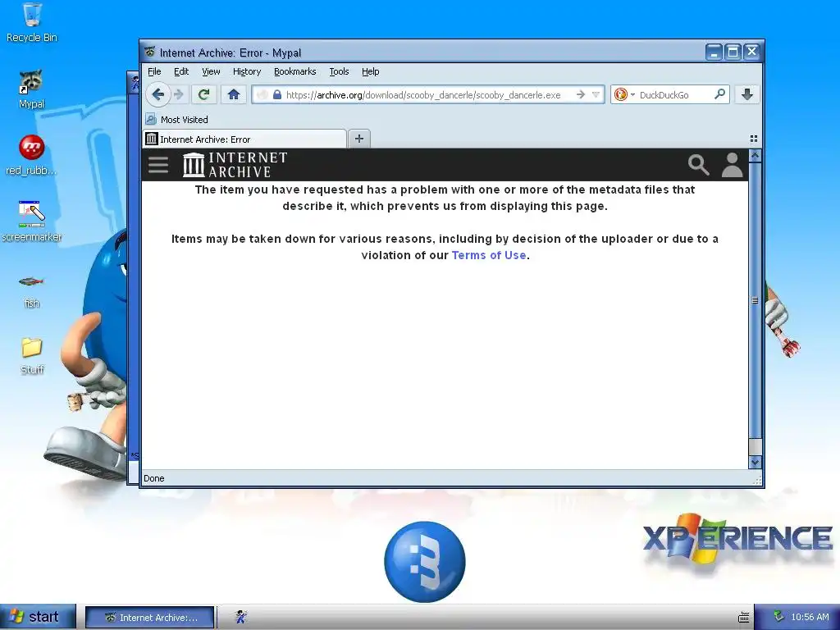This screenshot has width=840, height=630.
Task: Select the fish desktop icon
Action: (x=31, y=292)
